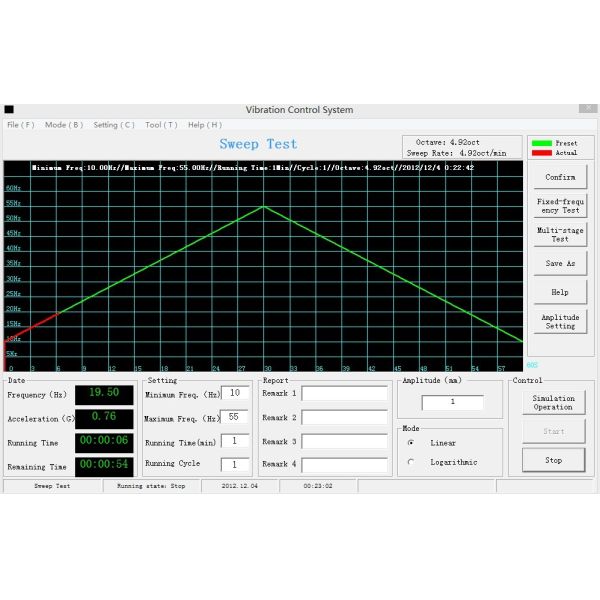Click the Save As button
The width and height of the screenshot is (600, 600).
click(x=559, y=264)
